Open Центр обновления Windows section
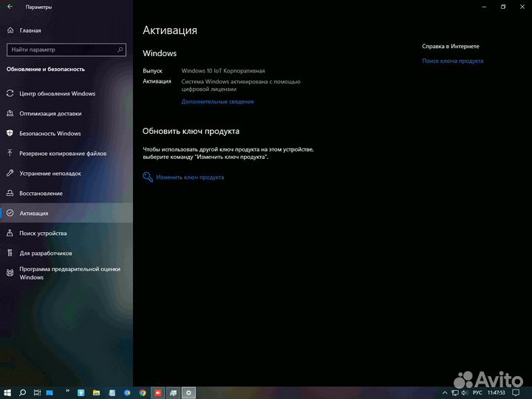 click(57, 94)
